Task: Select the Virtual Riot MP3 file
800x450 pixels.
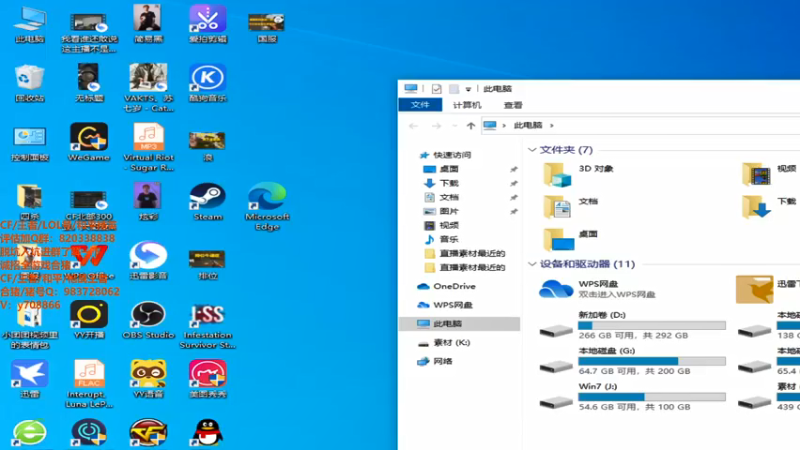Action: click(148, 147)
